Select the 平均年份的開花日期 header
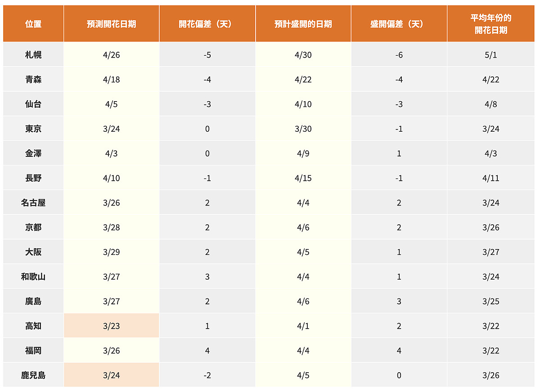Viewport: 540px width, 392px height. (x=490, y=24)
